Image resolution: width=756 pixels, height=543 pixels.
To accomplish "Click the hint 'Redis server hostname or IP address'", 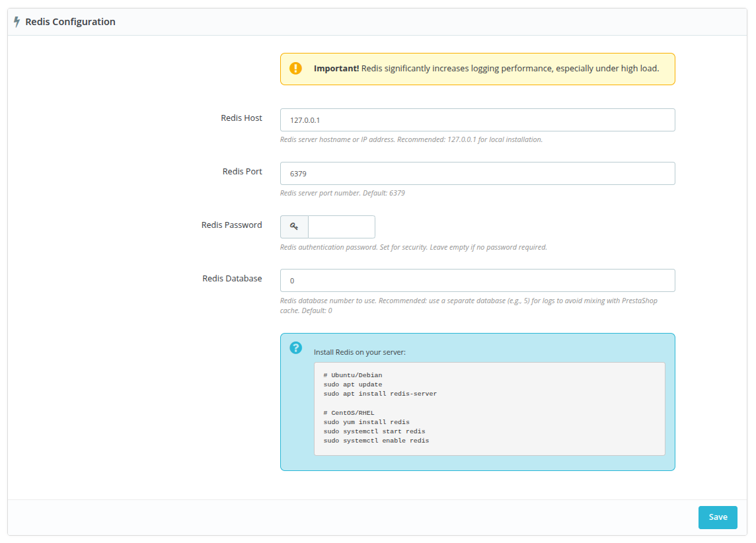I will pyautogui.click(x=411, y=140).
